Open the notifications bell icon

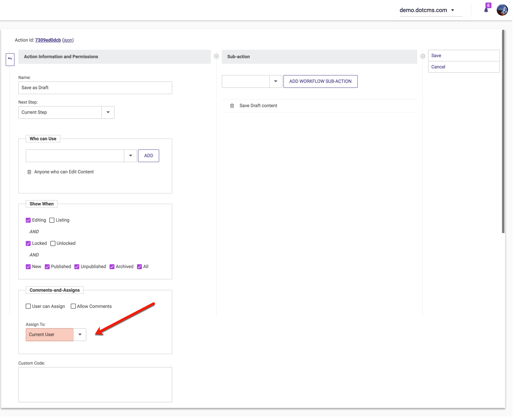pyautogui.click(x=486, y=10)
